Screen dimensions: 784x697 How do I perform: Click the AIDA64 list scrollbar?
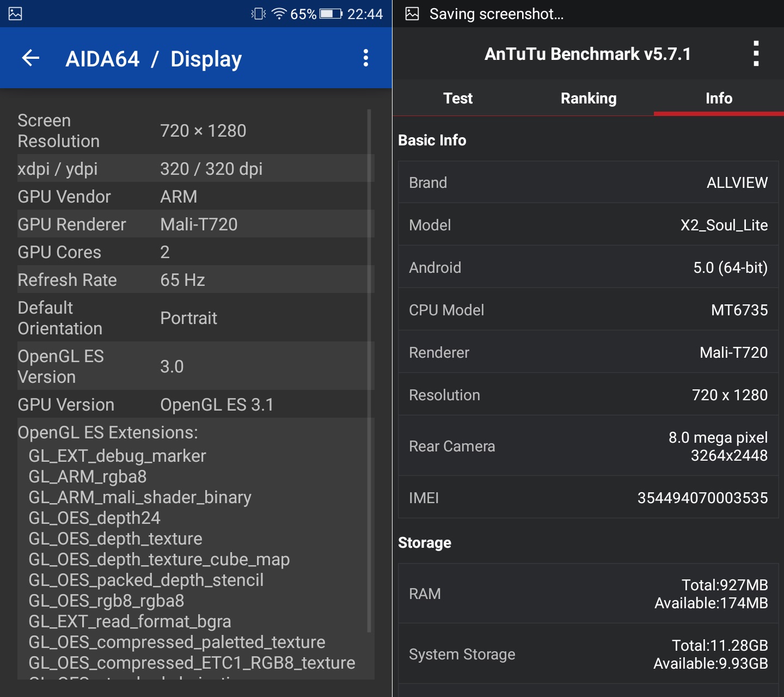tap(369, 370)
